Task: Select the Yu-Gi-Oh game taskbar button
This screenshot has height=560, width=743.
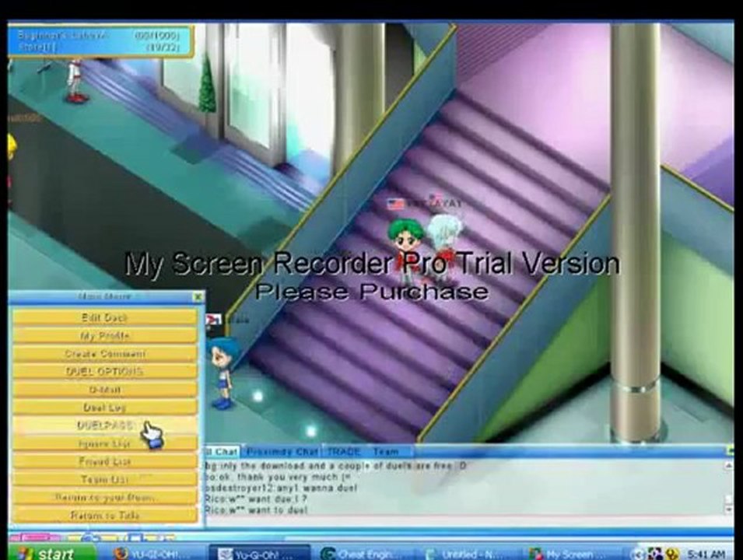Action: [x=259, y=553]
